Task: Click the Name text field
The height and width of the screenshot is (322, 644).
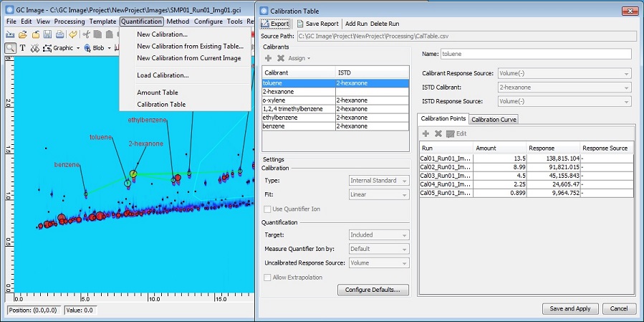Action: 535,54
